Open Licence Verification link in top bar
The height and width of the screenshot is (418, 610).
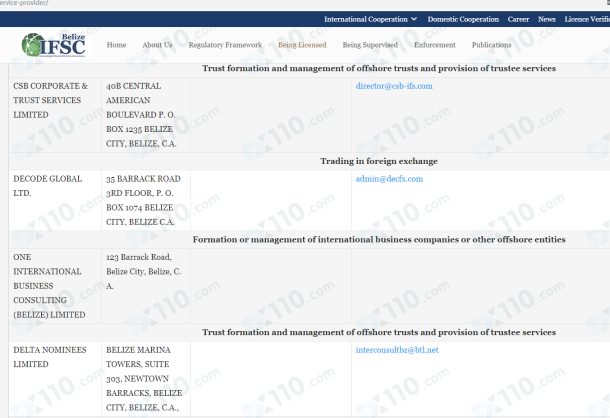point(587,19)
